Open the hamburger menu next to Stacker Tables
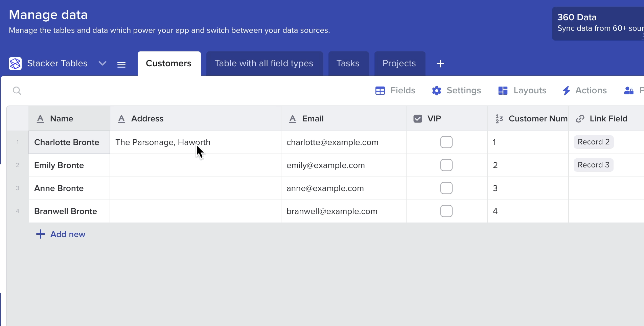Image resolution: width=644 pixels, height=326 pixels. tap(121, 65)
